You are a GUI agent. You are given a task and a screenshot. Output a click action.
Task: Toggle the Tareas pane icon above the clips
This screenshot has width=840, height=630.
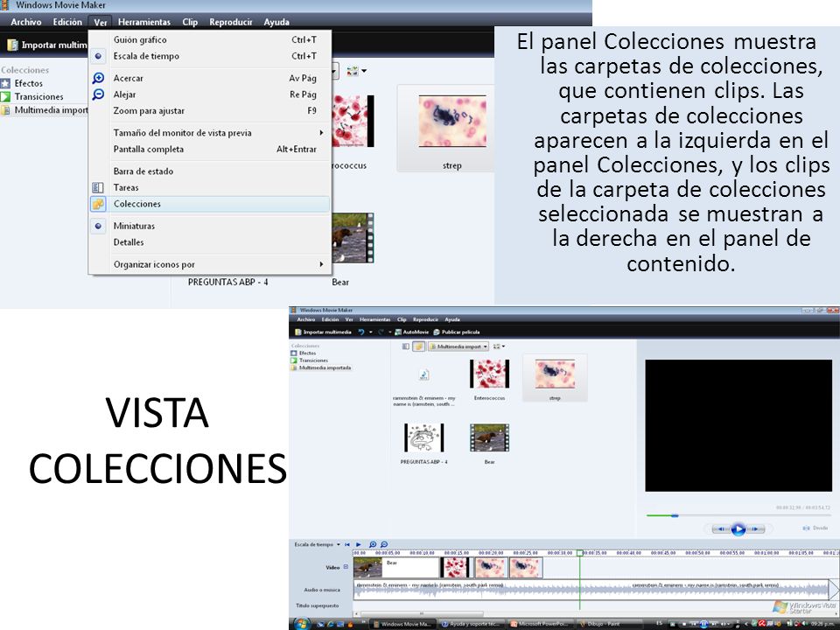pyautogui.click(x=405, y=346)
